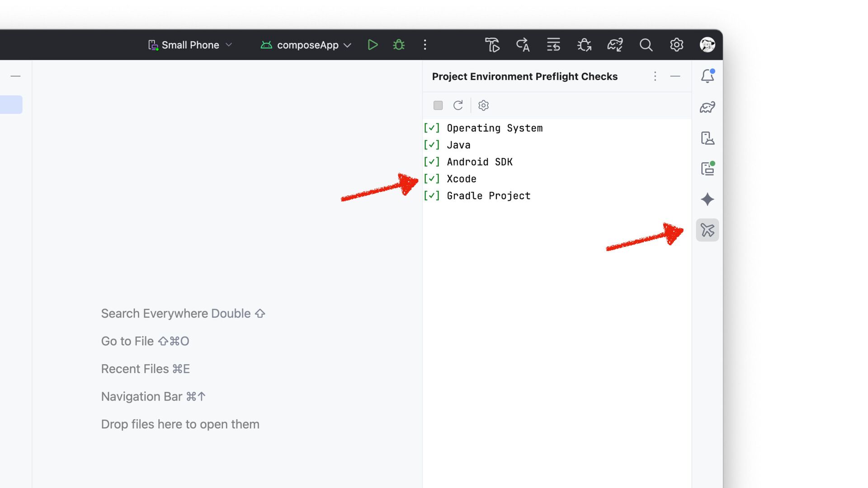Click the Search Everywhere hint text
This screenshot has height=488, width=868.
[x=183, y=314]
